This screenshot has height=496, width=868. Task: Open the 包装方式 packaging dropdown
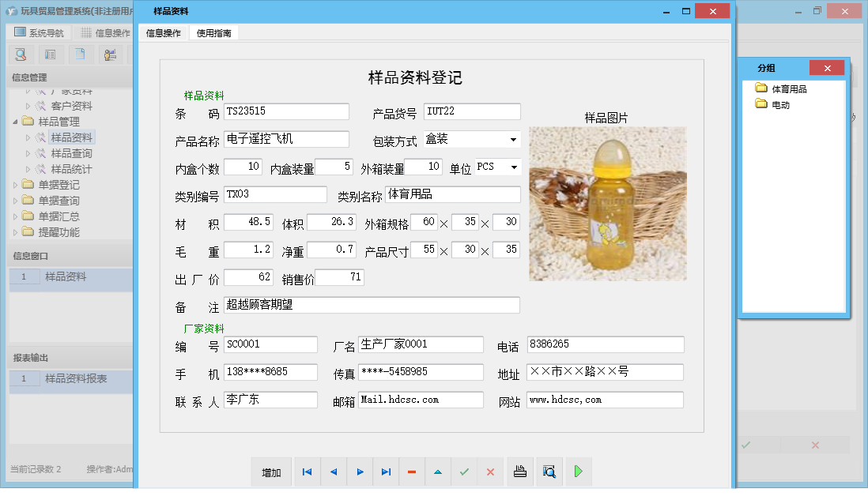coord(514,139)
